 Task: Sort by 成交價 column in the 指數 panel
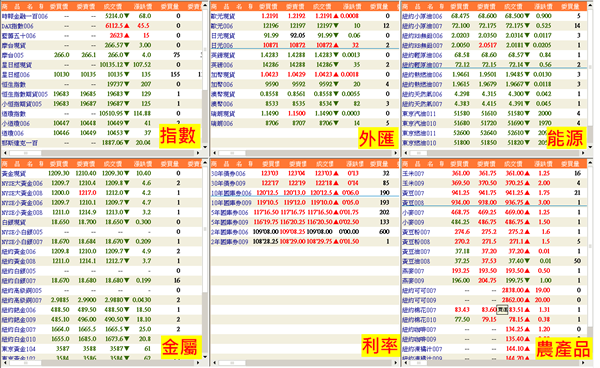click(x=113, y=7)
